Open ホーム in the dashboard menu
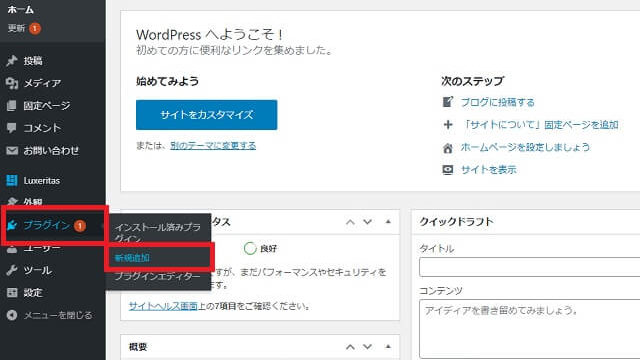Viewport: 640px width, 360px height. pos(20,9)
